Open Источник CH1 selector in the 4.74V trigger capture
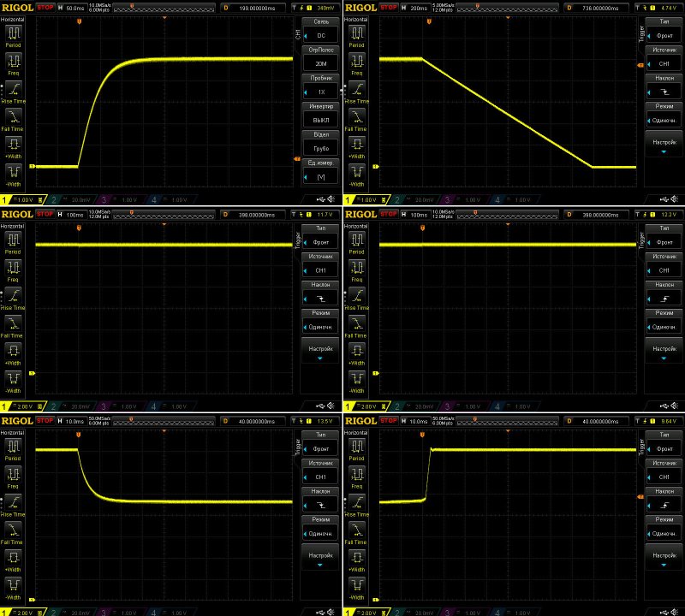 (x=664, y=59)
